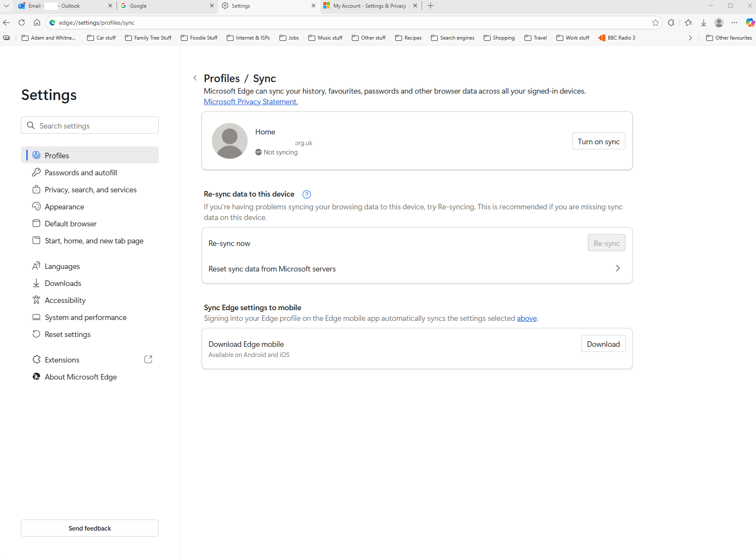Viewport: 756px width, 557px height.
Task: Open the Recipes favourites folder
Action: click(x=408, y=38)
